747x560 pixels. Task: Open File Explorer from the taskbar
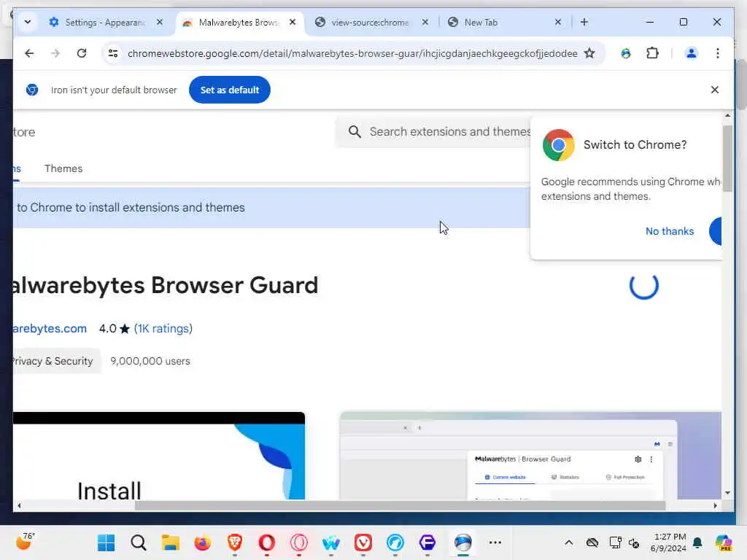[x=171, y=542]
